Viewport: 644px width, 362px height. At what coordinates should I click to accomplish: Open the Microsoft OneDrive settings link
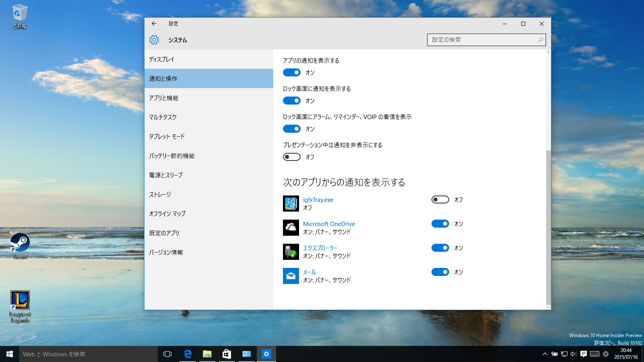(x=329, y=224)
